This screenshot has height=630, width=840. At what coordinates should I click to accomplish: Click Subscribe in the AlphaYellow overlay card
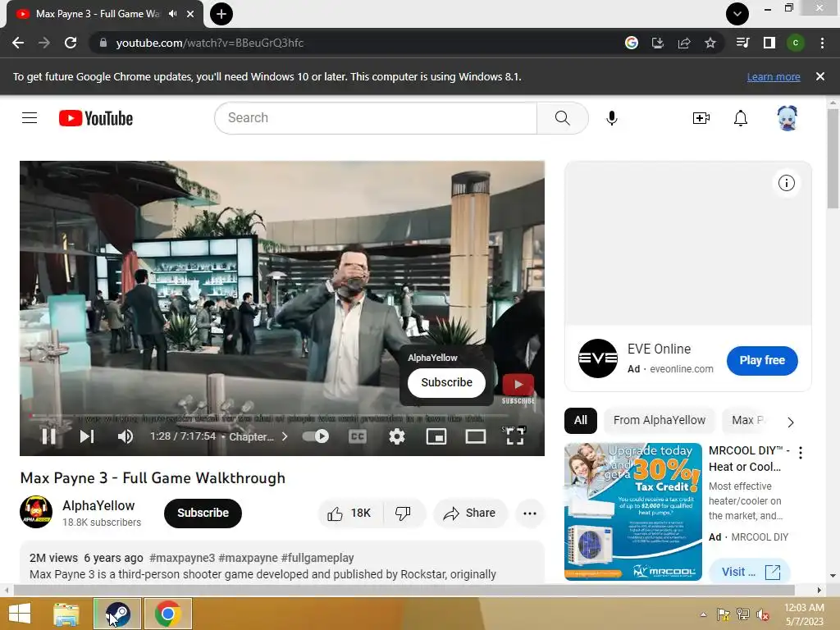tap(446, 382)
